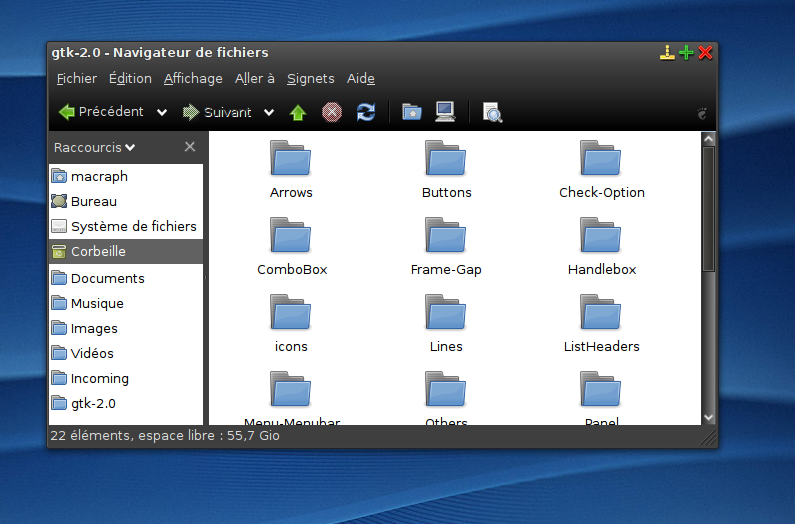The width and height of the screenshot is (795, 524).
Task: Open the Édition menu
Action: tap(130, 79)
